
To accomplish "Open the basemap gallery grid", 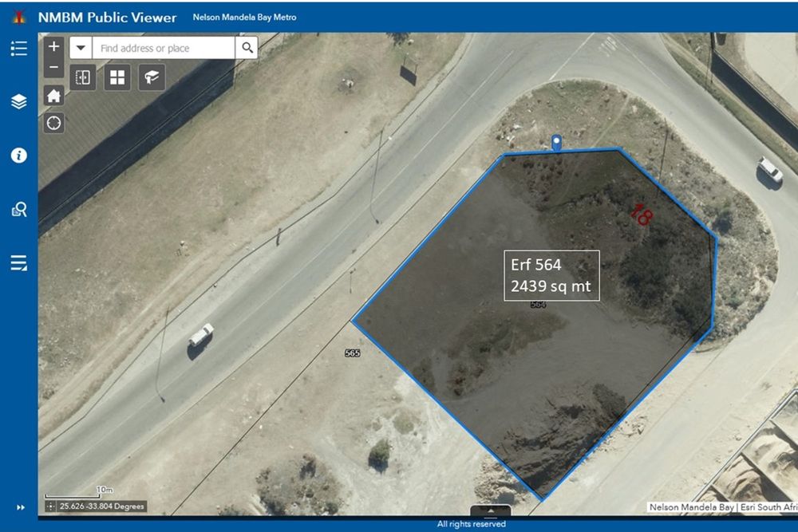I will pos(117,77).
